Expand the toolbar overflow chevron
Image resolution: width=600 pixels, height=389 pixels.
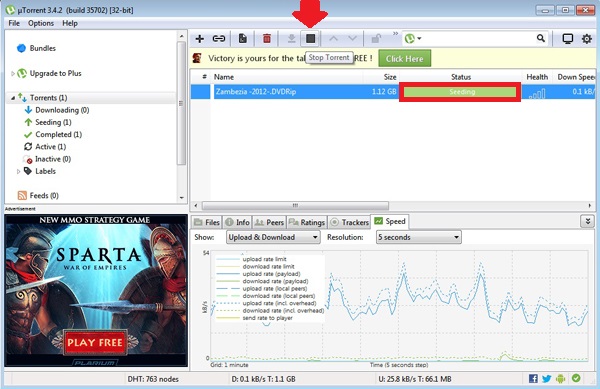(x=395, y=34)
